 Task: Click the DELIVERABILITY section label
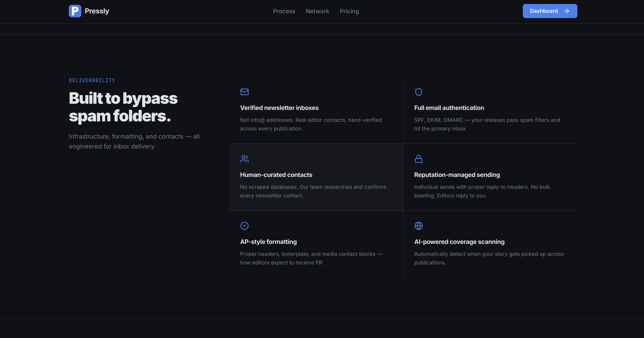pos(92,80)
